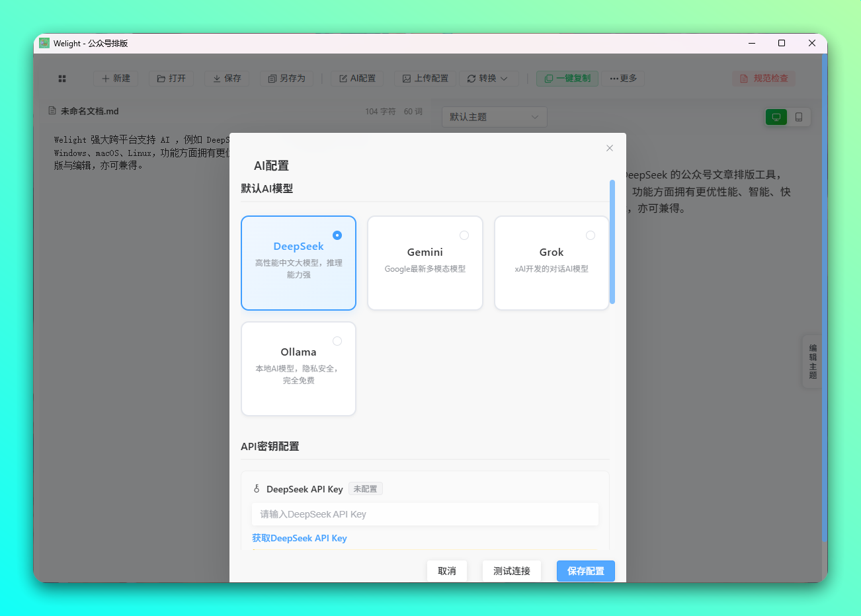Click the Ollama card description text
Screen dimensions: 861x616
(x=298, y=375)
